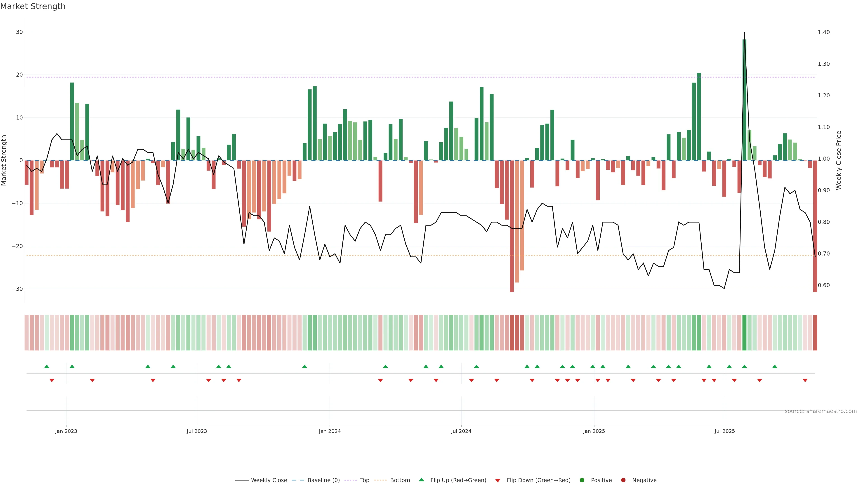This screenshot has height=488, width=868.
Task: Click the blue dashed Baseline legend marker
Action: pos(297,480)
